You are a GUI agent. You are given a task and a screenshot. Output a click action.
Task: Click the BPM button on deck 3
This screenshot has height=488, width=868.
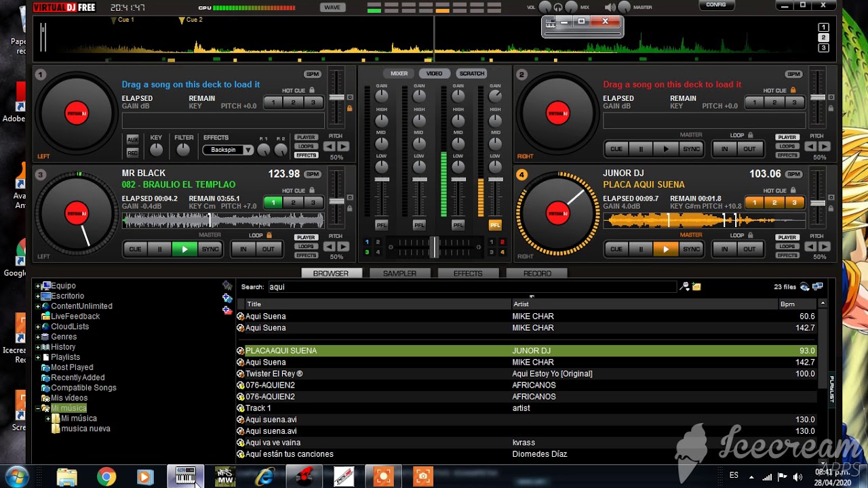click(312, 174)
